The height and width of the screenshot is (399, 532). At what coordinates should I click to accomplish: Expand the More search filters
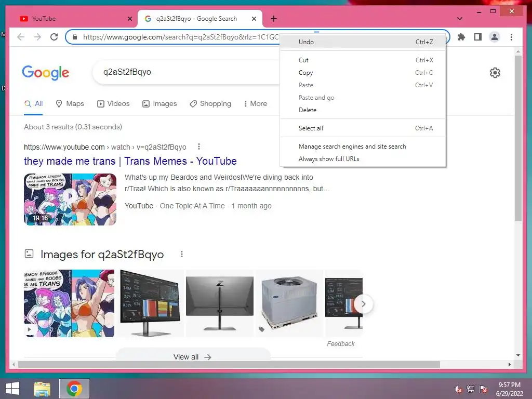click(x=256, y=103)
